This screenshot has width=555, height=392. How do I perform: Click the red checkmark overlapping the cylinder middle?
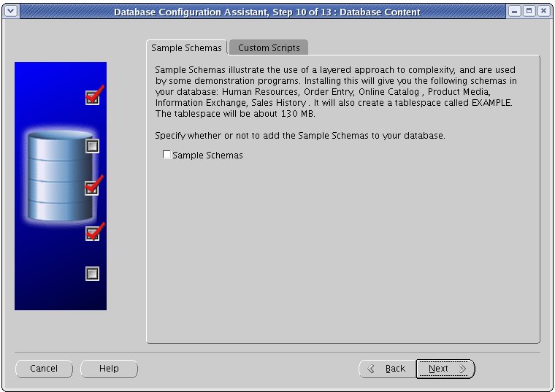(x=93, y=186)
